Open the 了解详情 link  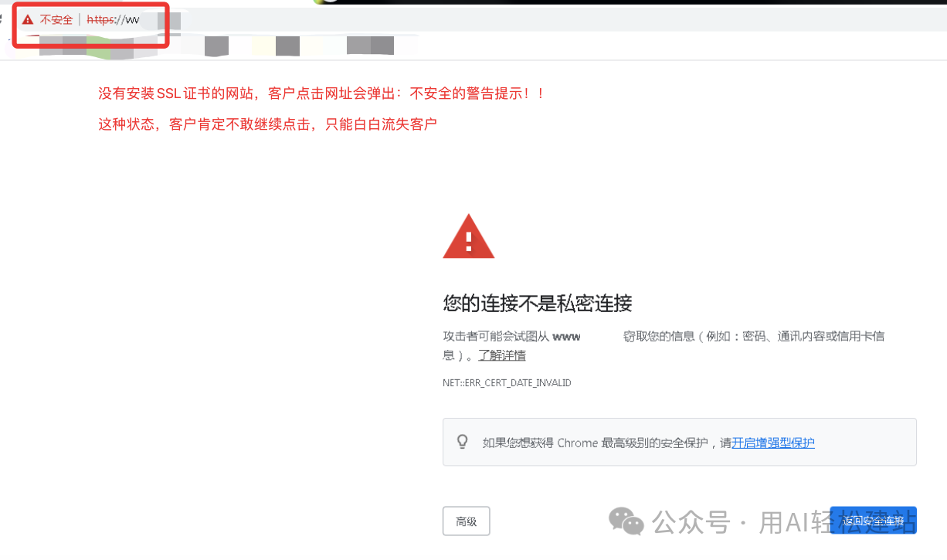[502, 355]
